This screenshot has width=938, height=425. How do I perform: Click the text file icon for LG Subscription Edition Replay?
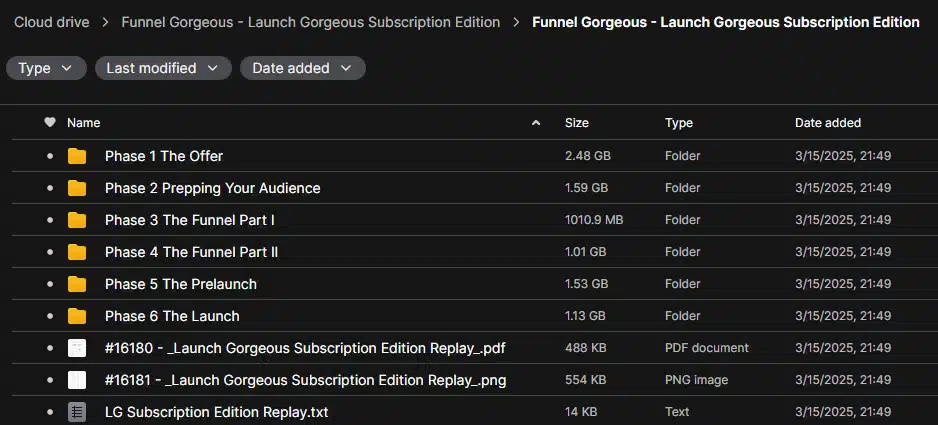[77, 412]
